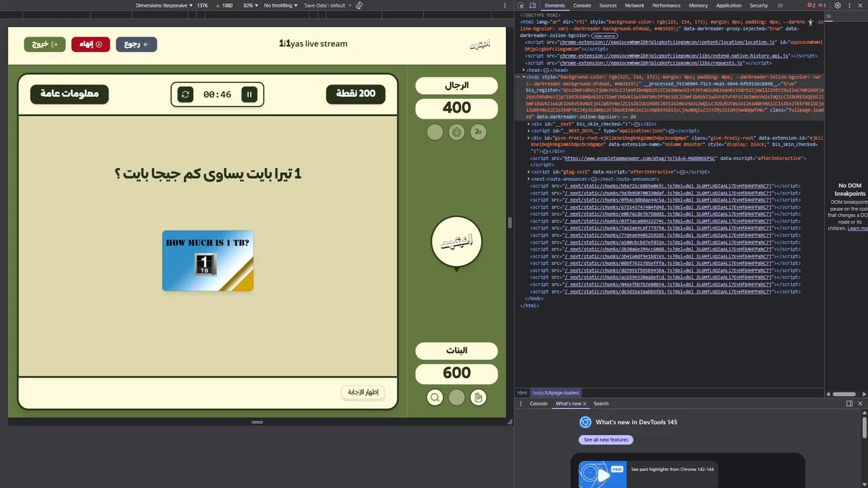Click the blank lifeline circle under 400
Image resolution: width=868 pixels, height=488 pixels.
pos(435,132)
